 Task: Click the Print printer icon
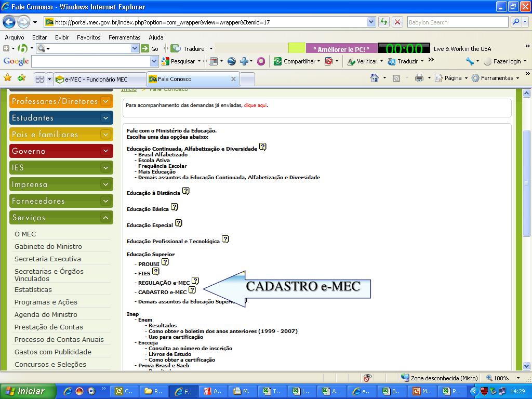tap(419, 78)
